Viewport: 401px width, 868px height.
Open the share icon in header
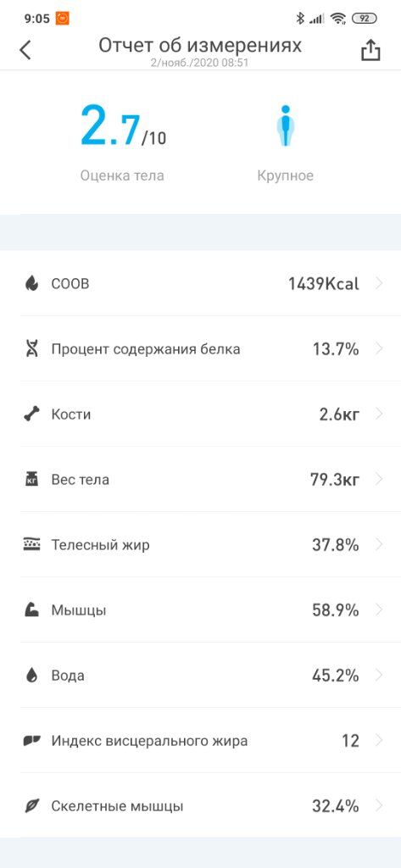370,50
